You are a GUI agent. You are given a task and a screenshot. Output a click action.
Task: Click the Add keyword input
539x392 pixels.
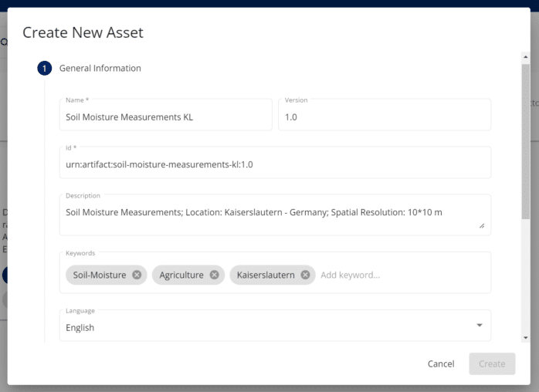351,275
